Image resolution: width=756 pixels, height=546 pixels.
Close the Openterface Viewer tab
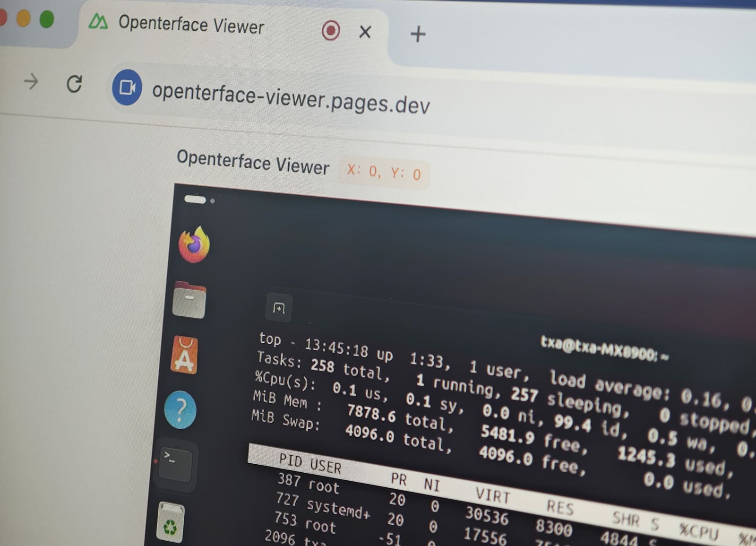[365, 32]
